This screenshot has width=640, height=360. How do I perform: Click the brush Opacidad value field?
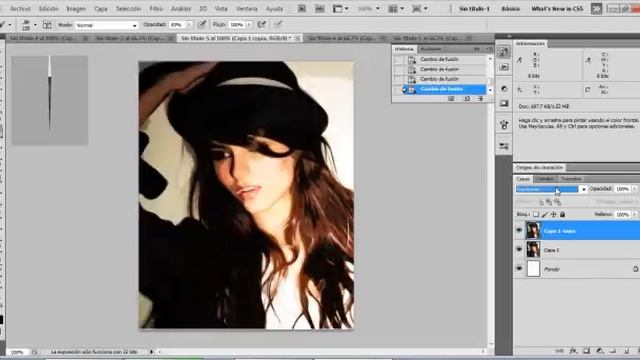click(x=177, y=25)
